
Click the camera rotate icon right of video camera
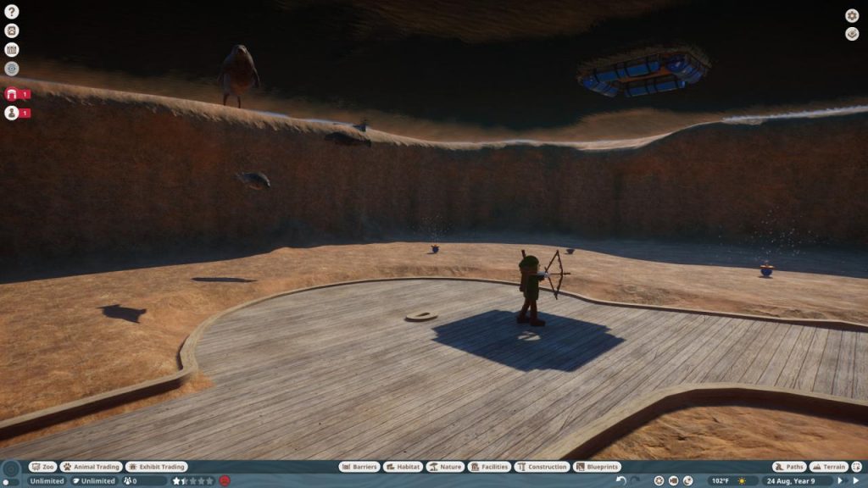(687, 481)
